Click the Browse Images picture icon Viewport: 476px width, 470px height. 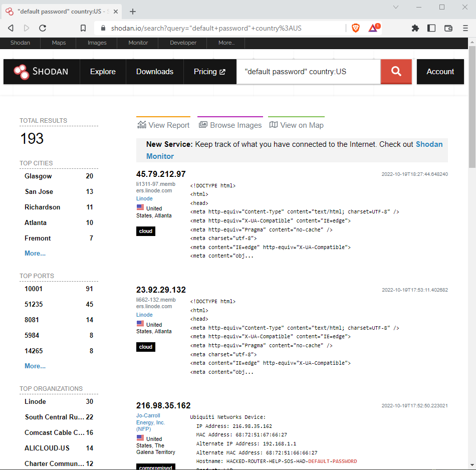coord(203,124)
